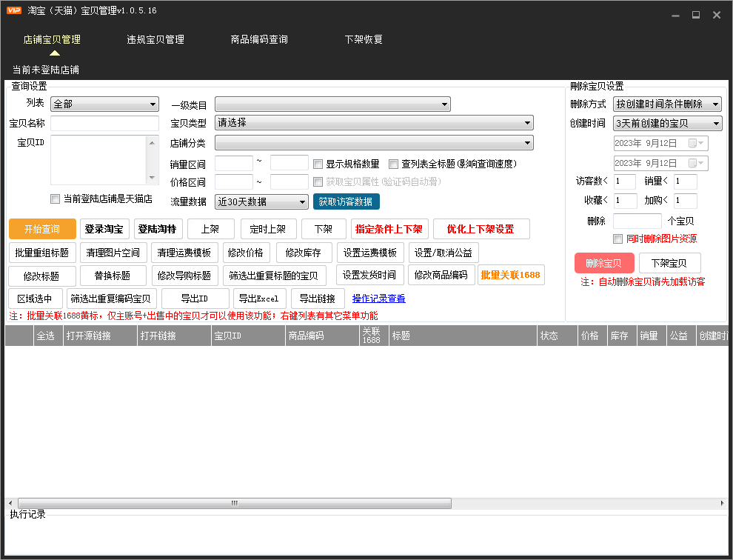Click the 上架 button
Screen dimensions: 733x560
[x=210, y=229]
